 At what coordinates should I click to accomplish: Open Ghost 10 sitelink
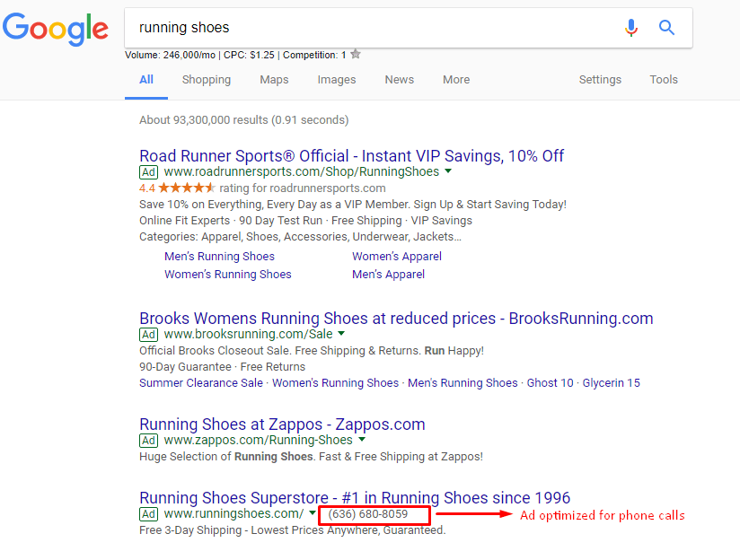click(x=551, y=382)
